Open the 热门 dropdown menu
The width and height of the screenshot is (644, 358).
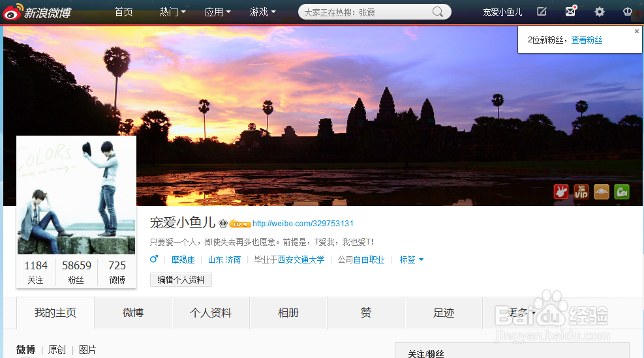172,12
